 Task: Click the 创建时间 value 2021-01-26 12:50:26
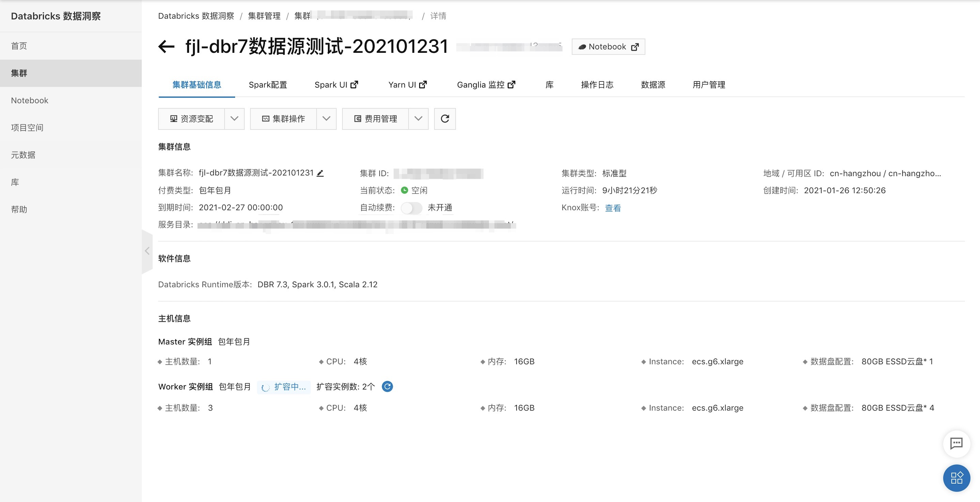(x=844, y=190)
